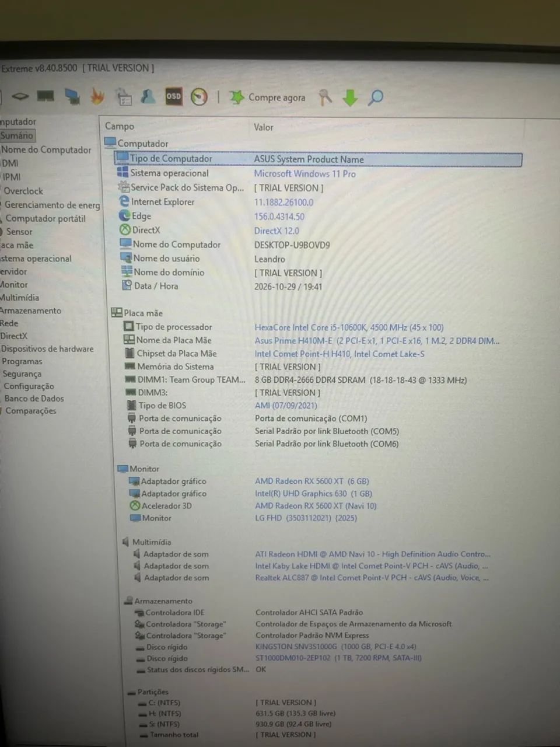Select Comparações in the sidebar tree
This screenshot has height=747, width=560.
point(31,411)
